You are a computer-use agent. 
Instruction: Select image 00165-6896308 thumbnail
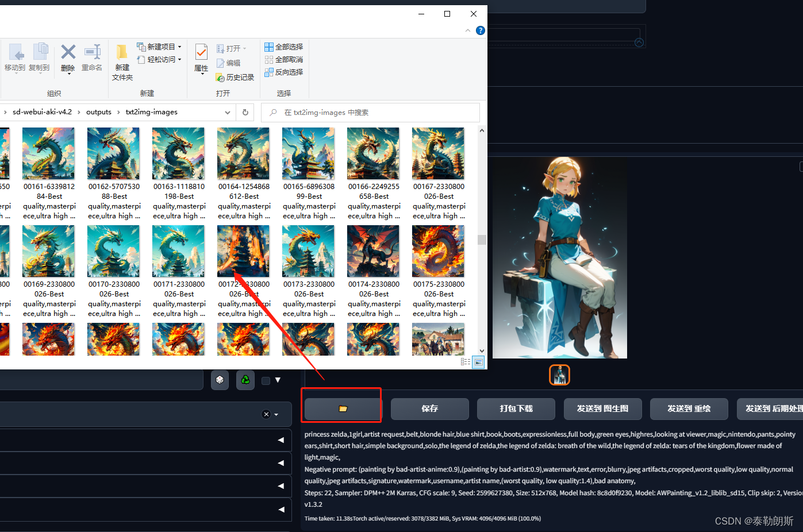click(308, 153)
